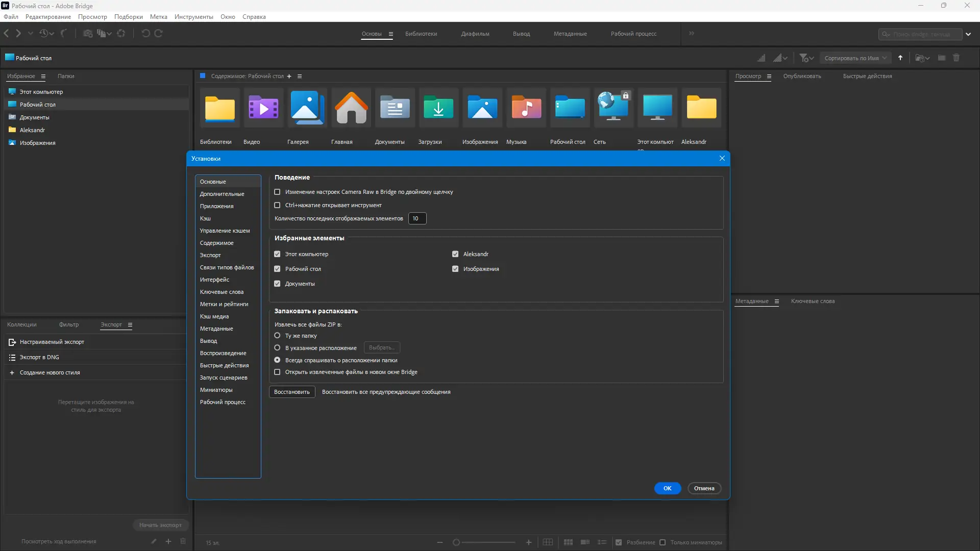Switch to list view icon in status bar
Image resolution: width=980 pixels, height=551 pixels.
click(x=602, y=542)
